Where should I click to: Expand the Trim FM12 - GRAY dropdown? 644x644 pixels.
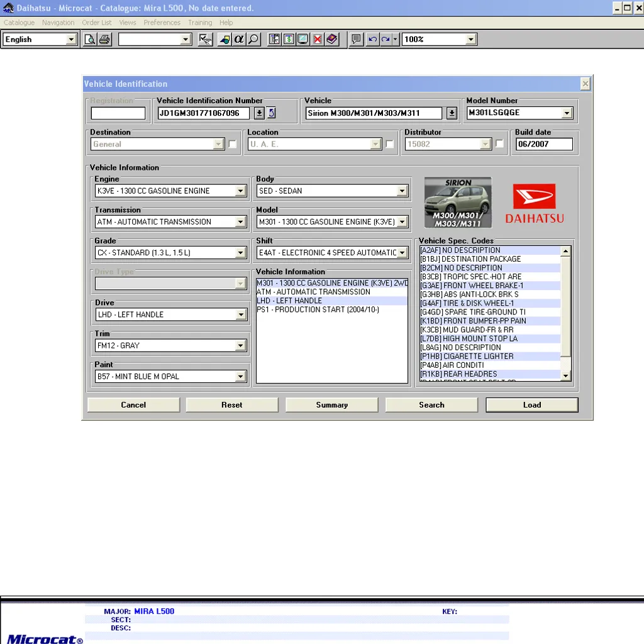coord(241,346)
